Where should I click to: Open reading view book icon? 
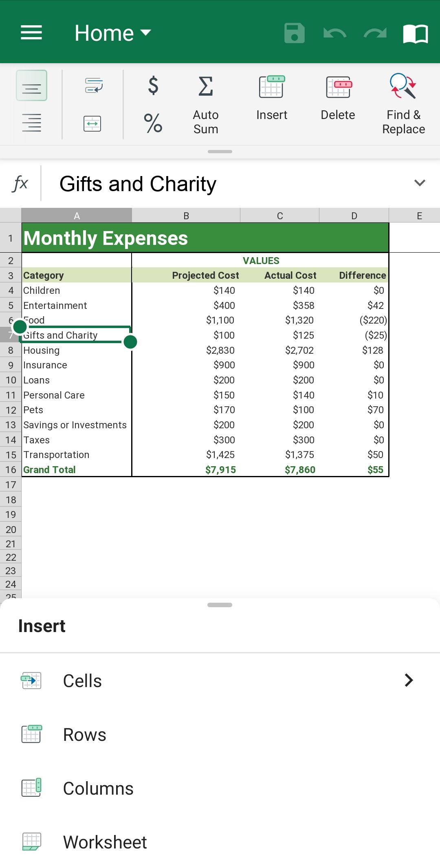[416, 33]
